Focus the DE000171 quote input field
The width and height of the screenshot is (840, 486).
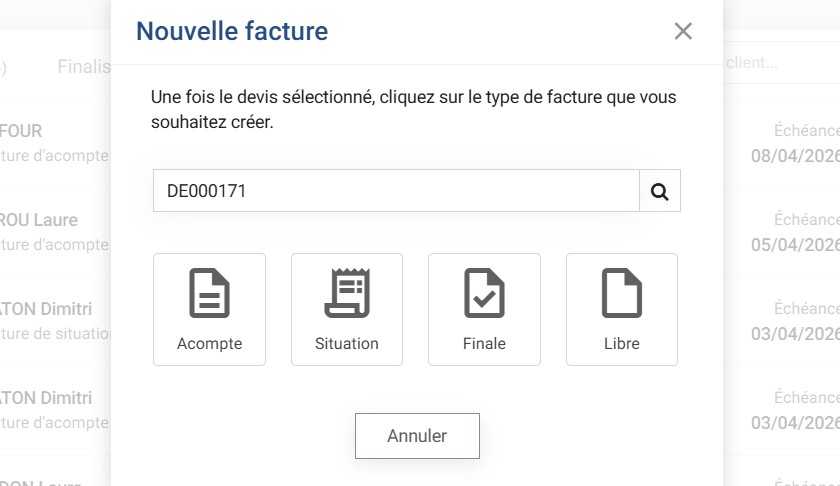point(395,191)
